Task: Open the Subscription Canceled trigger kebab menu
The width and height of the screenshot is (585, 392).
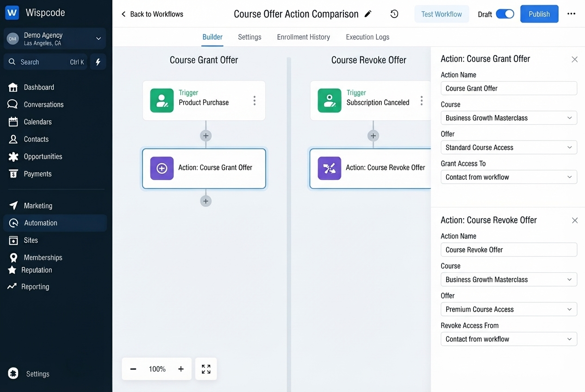Action: click(421, 101)
